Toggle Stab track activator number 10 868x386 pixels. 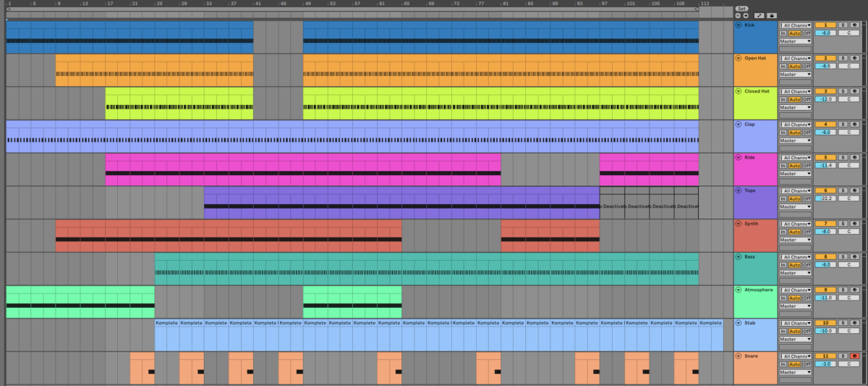(825, 323)
